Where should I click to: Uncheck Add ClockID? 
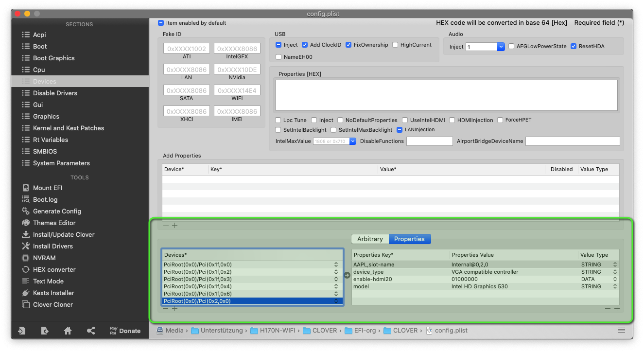point(305,45)
